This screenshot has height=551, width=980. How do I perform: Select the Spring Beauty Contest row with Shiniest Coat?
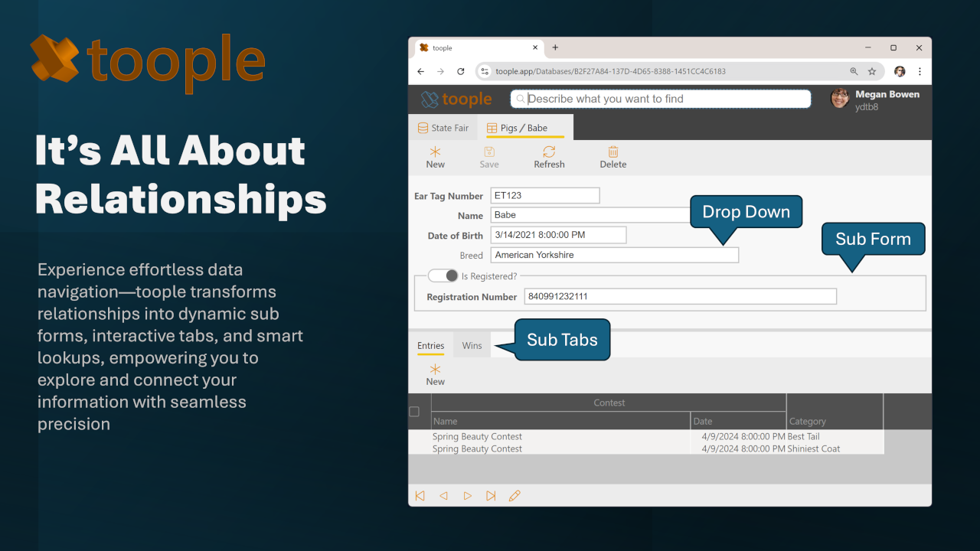[646, 448]
